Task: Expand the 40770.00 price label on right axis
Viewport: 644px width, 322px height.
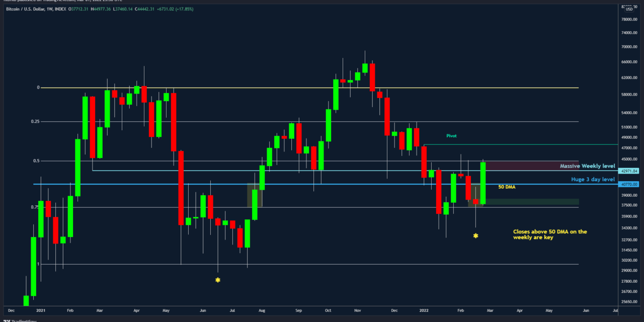Action: [628, 185]
